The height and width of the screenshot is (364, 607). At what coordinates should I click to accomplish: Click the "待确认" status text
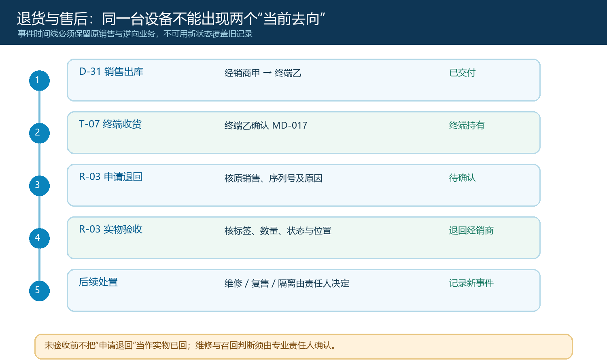(x=463, y=178)
